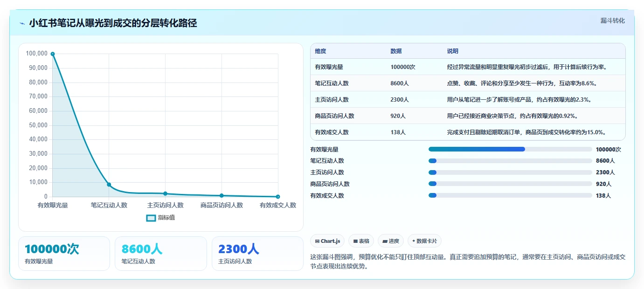This screenshot has width=644, height=289.
Task: Click the 笔记互动人数 x-axis label
Action: (x=109, y=205)
